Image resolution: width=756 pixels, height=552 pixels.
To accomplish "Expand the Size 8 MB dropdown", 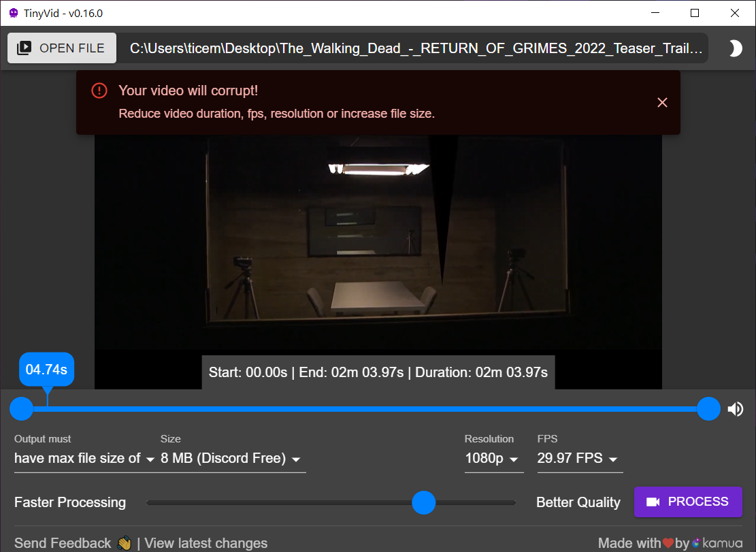I will point(232,459).
